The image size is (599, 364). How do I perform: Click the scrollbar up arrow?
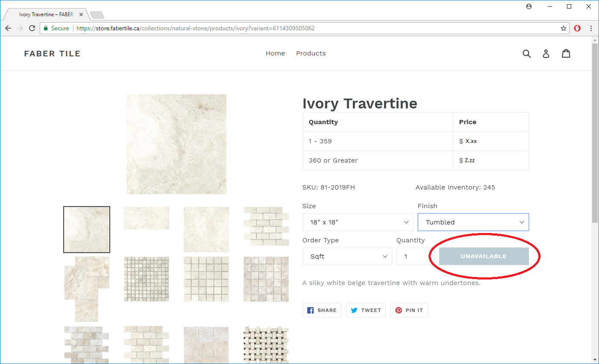point(595,40)
